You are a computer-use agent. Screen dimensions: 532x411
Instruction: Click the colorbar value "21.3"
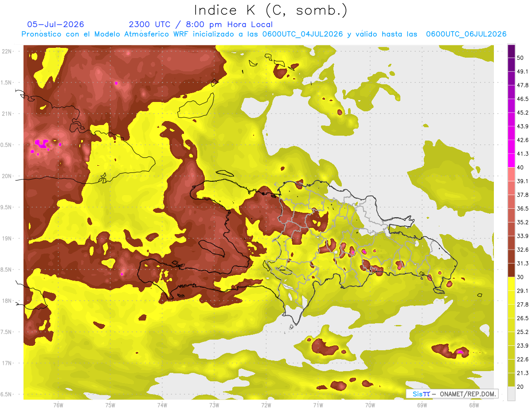(523, 373)
